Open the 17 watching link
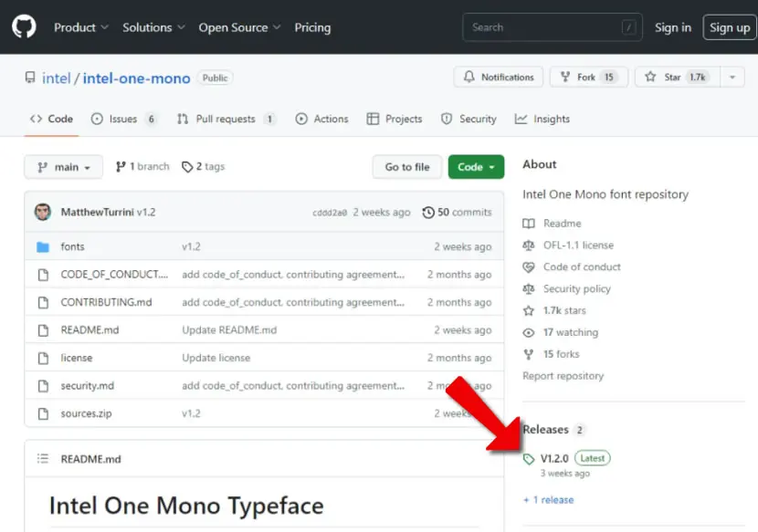Screen dimensions: 758x532 click(571, 332)
